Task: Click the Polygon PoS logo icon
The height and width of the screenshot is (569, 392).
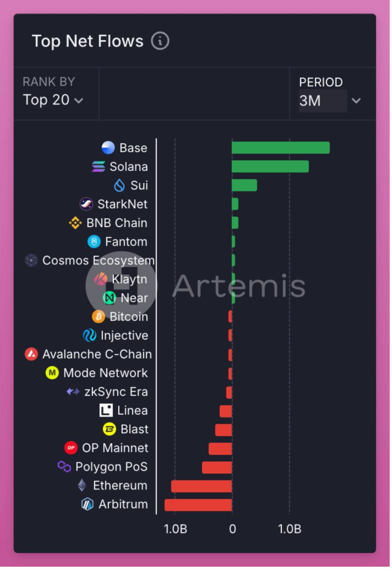Action: (x=64, y=467)
